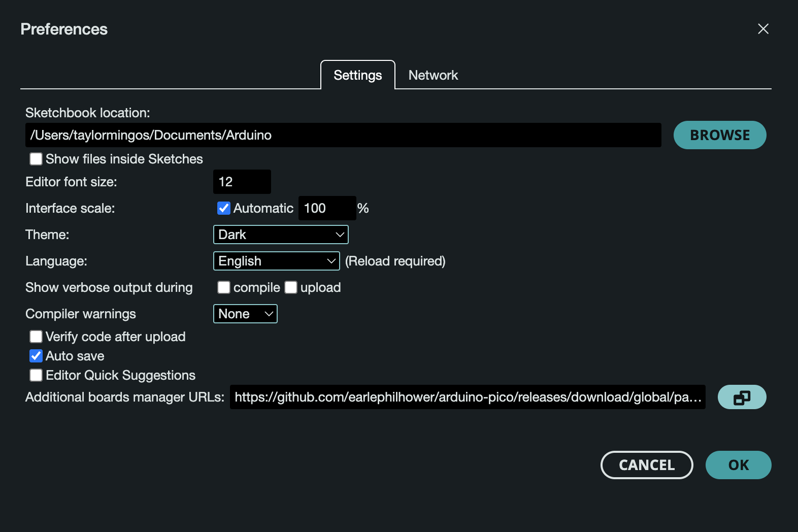Check Verify code after upload
The height and width of the screenshot is (532, 798).
click(36, 337)
